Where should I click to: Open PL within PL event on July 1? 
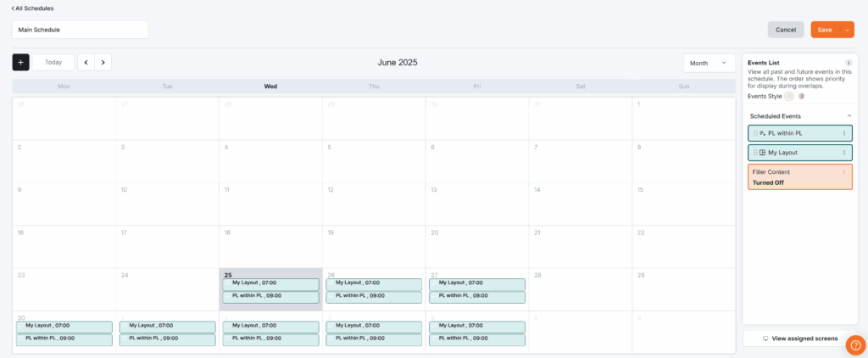[x=167, y=339]
